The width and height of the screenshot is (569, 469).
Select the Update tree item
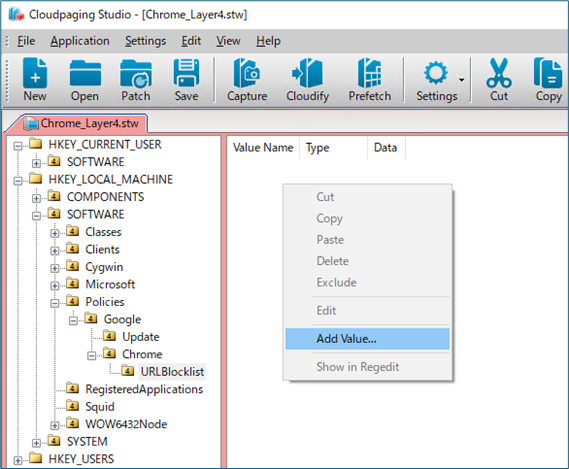[x=141, y=337]
